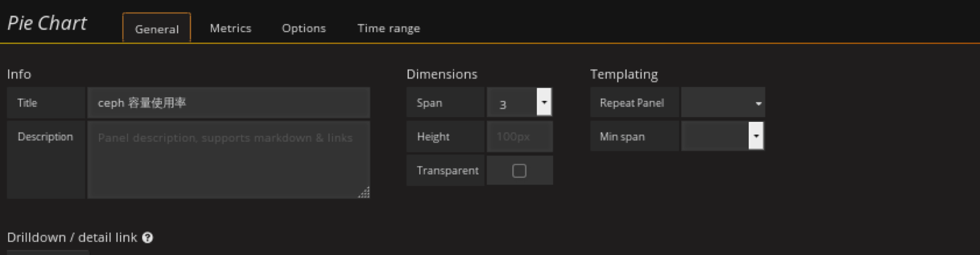Click the Title field containing ceph text
Screen dimensions: 980x255
pos(228,103)
